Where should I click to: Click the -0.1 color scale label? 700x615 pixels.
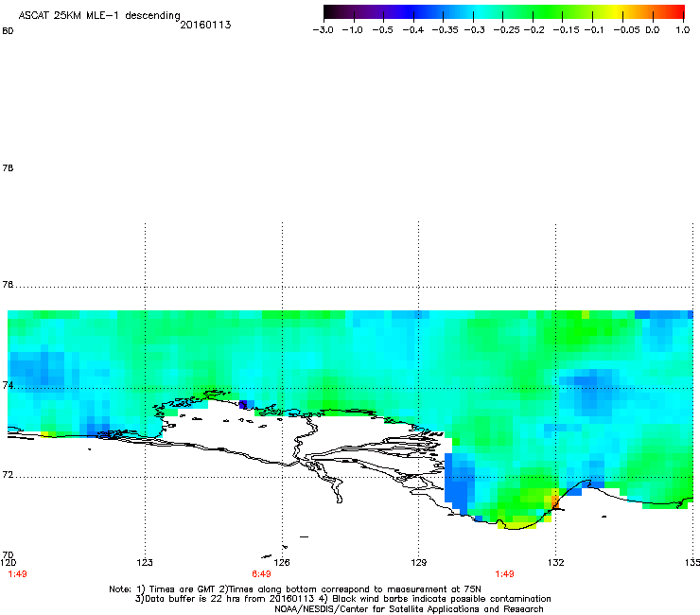(x=594, y=30)
